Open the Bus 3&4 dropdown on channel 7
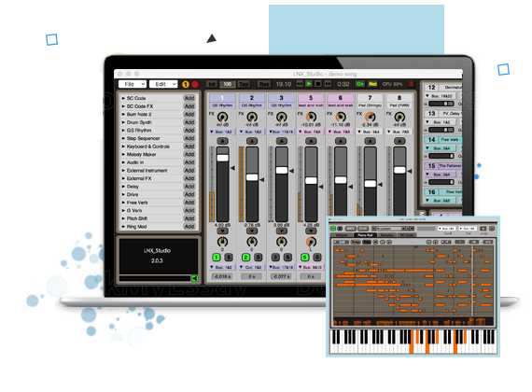 370,132
